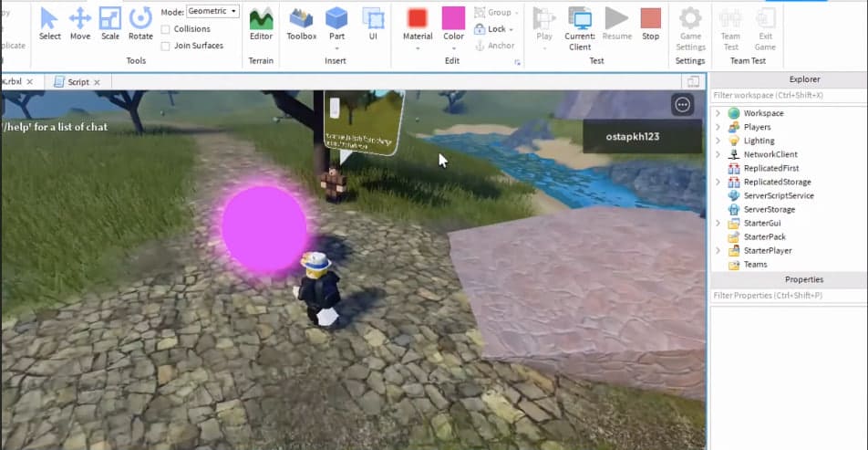Expand the NetworkClient tree node

coord(718,154)
